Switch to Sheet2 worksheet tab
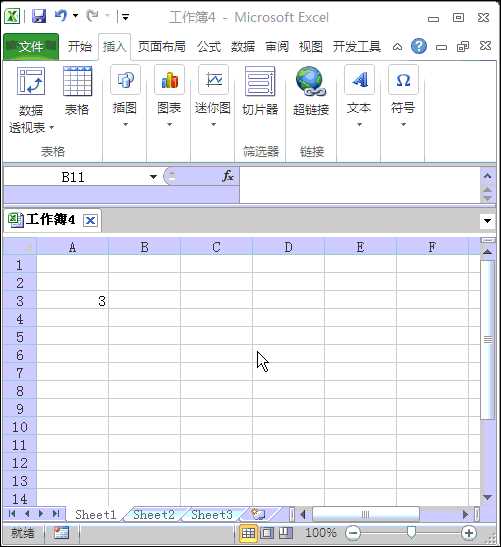This screenshot has height=547, width=501. [x=154, y=514]
